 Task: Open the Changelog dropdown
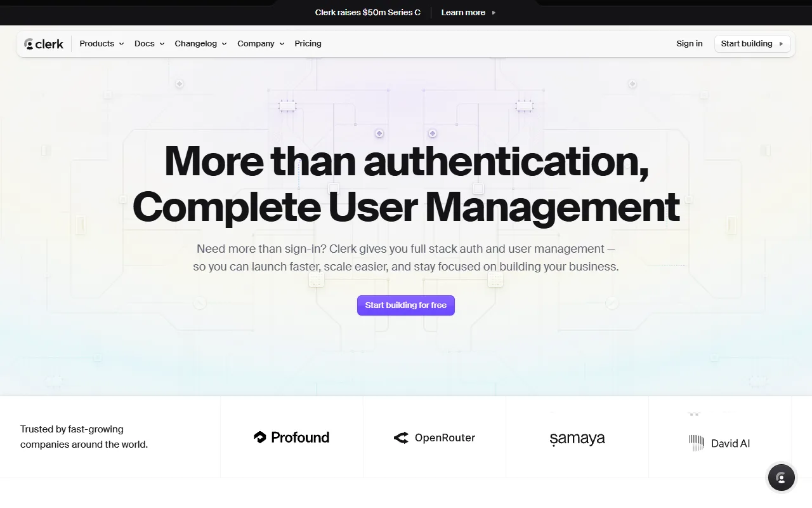point(200,44)
